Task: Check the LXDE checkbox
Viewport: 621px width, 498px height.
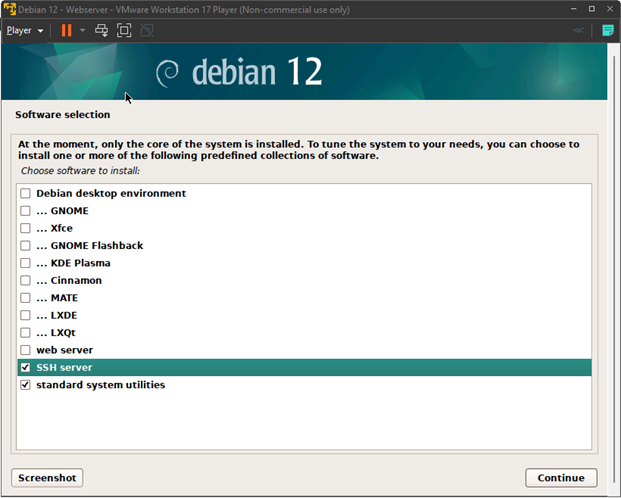Action: pos(25,315)
